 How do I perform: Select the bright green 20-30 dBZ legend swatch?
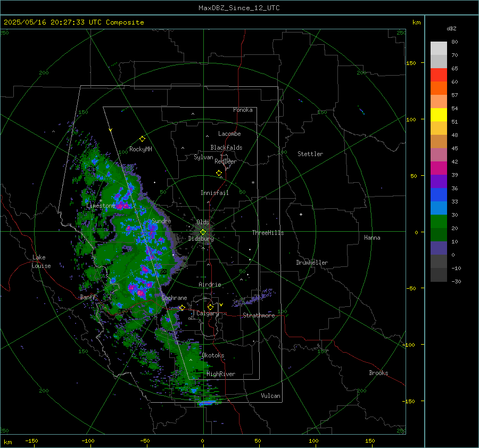439,222
